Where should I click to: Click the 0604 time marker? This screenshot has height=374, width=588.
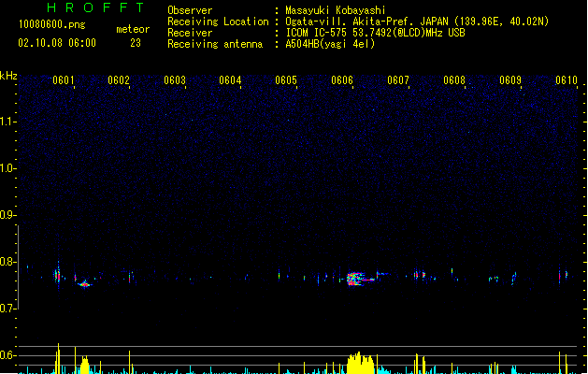coord(230,80)
